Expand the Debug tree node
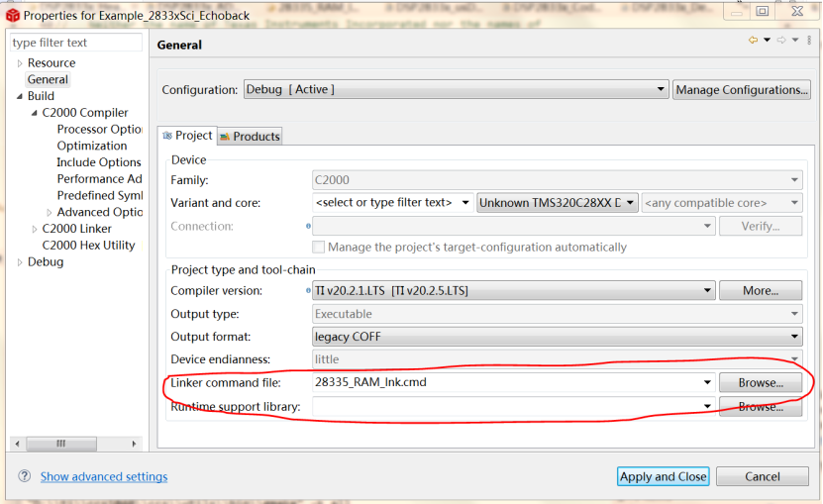The image size is (823, 504). tap(20, 262)
